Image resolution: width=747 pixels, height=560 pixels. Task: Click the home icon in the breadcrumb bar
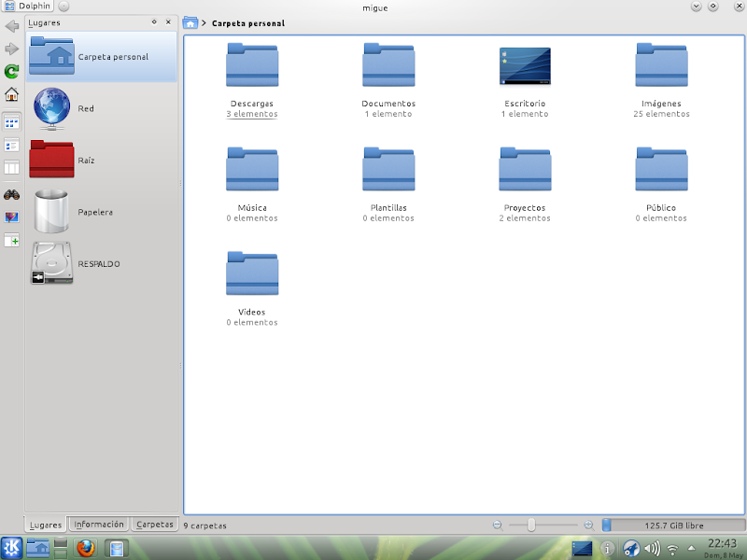(190, 22)
